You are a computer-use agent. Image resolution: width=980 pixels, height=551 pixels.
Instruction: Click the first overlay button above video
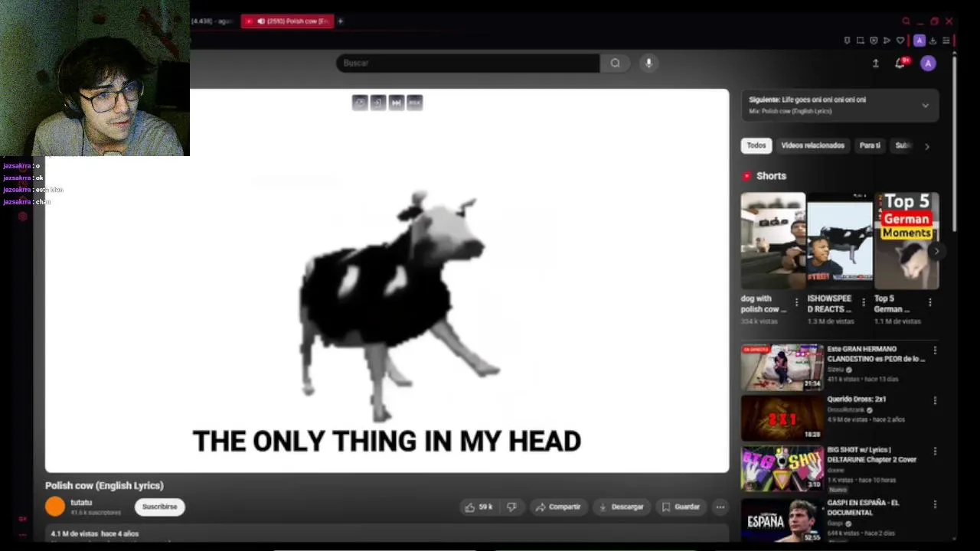[360, 103]
